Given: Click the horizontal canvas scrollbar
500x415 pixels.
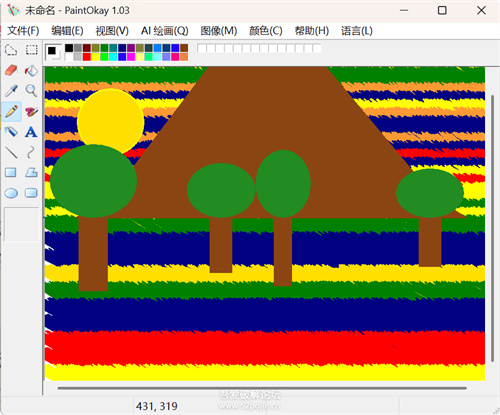Looking at the screenshot, I should [x=262, y=388].
